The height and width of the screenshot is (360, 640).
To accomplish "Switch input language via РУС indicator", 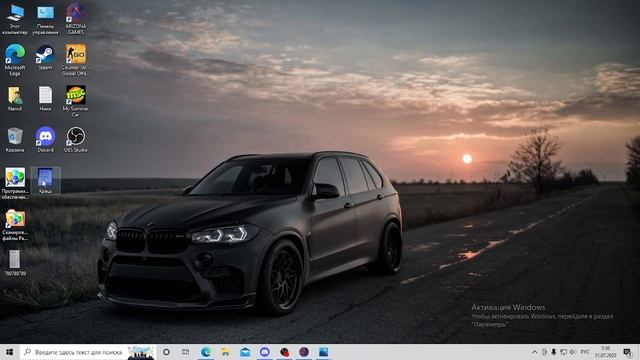I will point(585,352).
